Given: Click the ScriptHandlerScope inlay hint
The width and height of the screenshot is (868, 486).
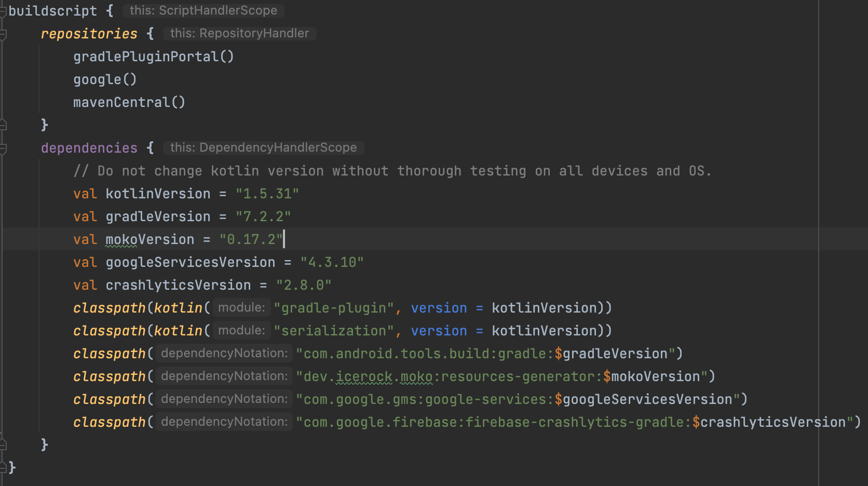Looking at the screenshot, I should (x=203, y=10).
